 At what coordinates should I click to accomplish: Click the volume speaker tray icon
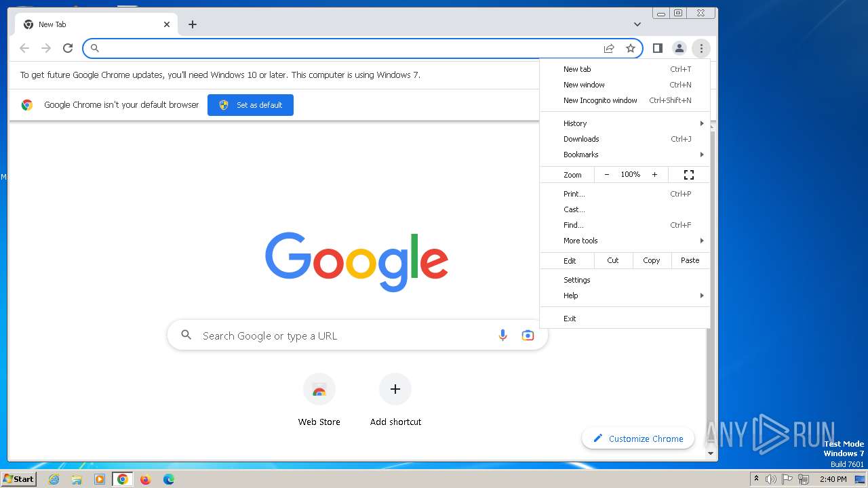(x=771, y=479)
